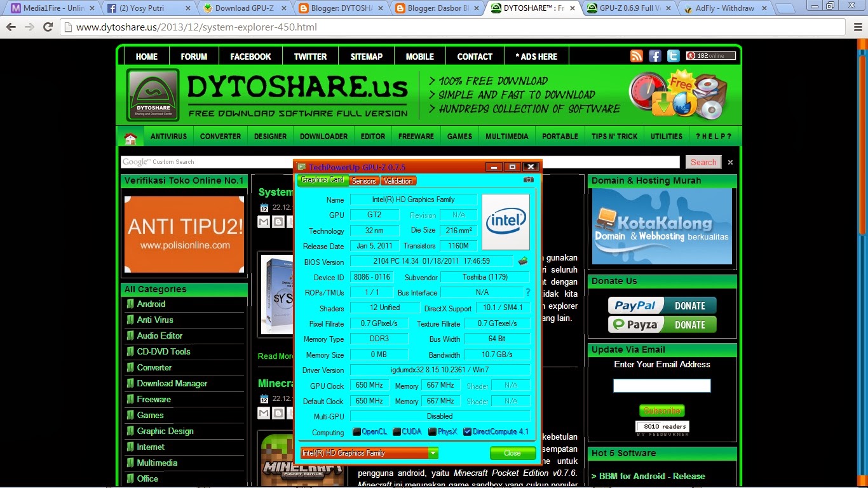Open the CONTACT page from the top menu

(475, 57)
